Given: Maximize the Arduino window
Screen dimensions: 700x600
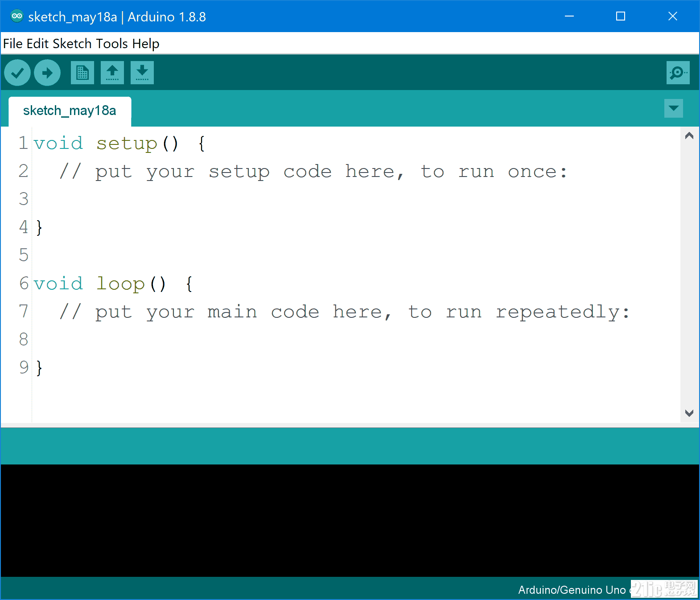Looking at the screenshot, I should [621, 16].
